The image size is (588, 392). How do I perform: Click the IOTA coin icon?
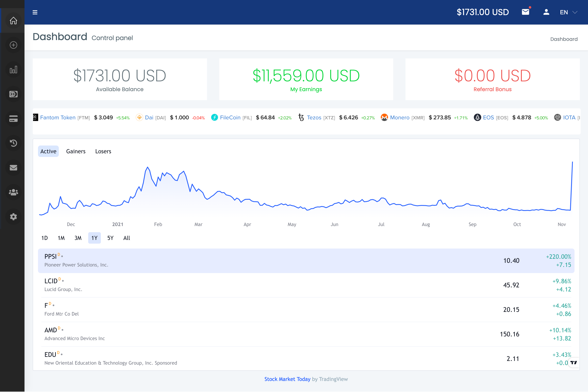tap(557, 118)
